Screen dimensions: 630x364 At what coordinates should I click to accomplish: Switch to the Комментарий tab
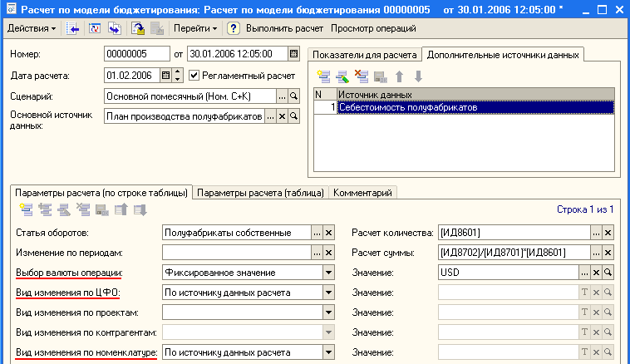[362, 192]
